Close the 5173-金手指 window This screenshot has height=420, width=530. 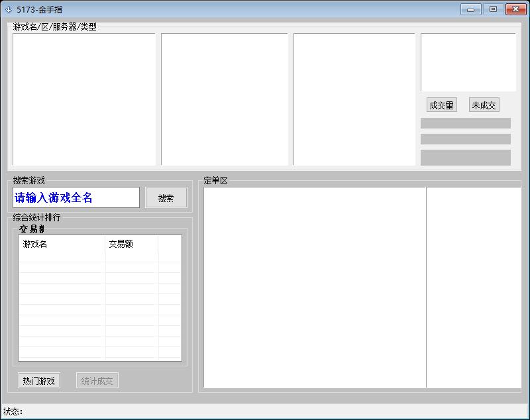[x=516, y=9]
